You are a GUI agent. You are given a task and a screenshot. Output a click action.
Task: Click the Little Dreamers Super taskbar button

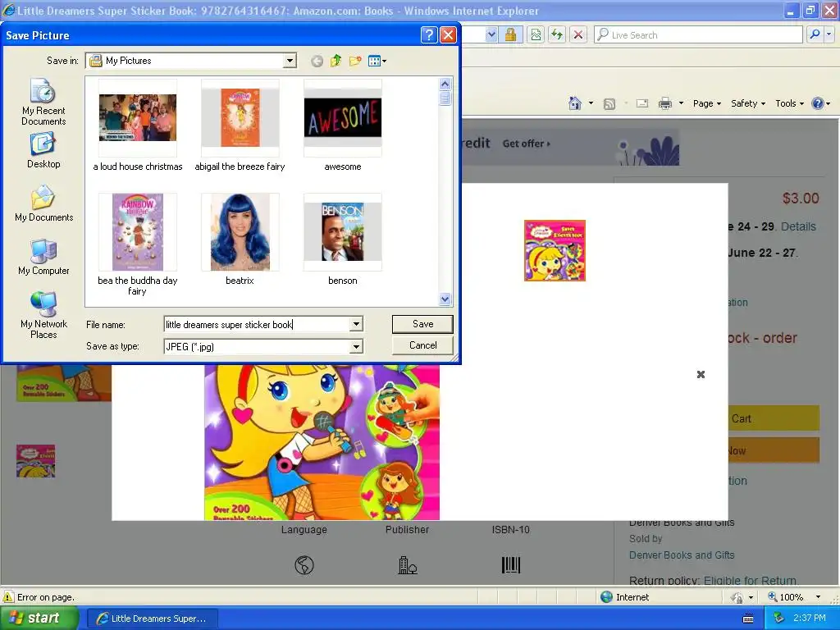coord(152,619)
